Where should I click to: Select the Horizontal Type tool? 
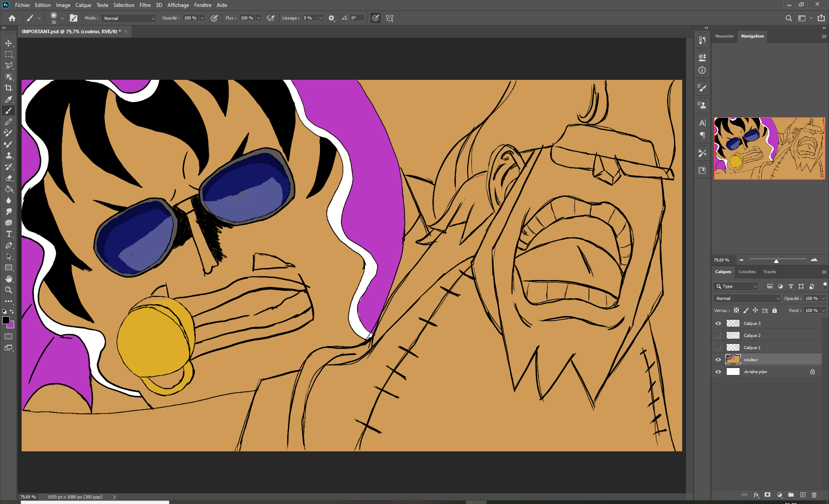[9, 234]
